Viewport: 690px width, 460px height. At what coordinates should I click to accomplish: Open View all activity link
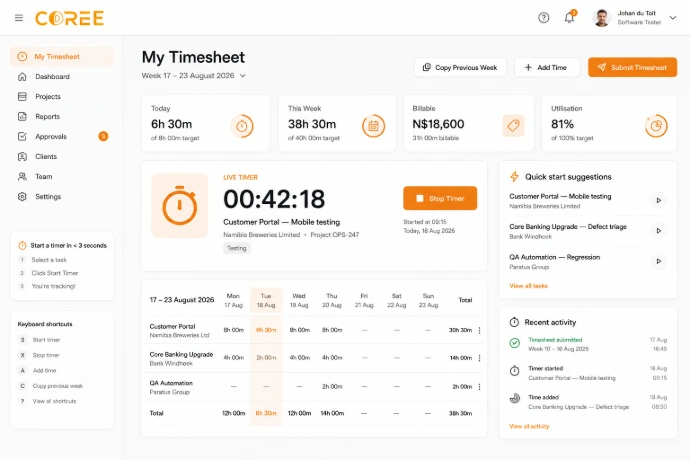pos(529,426)
